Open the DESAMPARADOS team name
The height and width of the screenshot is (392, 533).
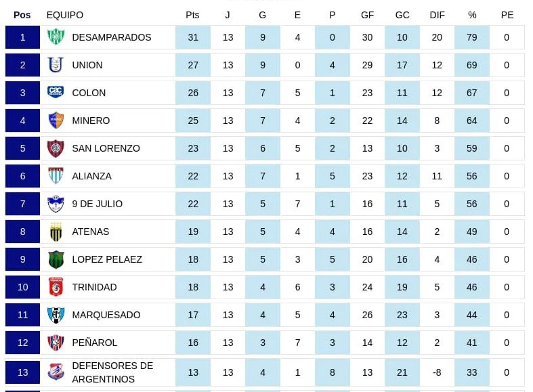coord(111,37)
